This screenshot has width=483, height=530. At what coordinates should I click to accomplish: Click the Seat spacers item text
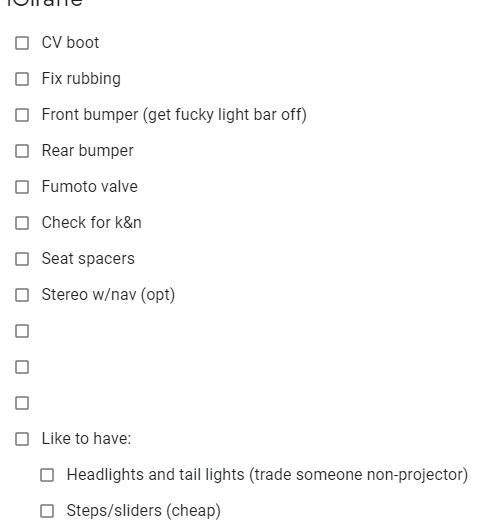point(88,259)
